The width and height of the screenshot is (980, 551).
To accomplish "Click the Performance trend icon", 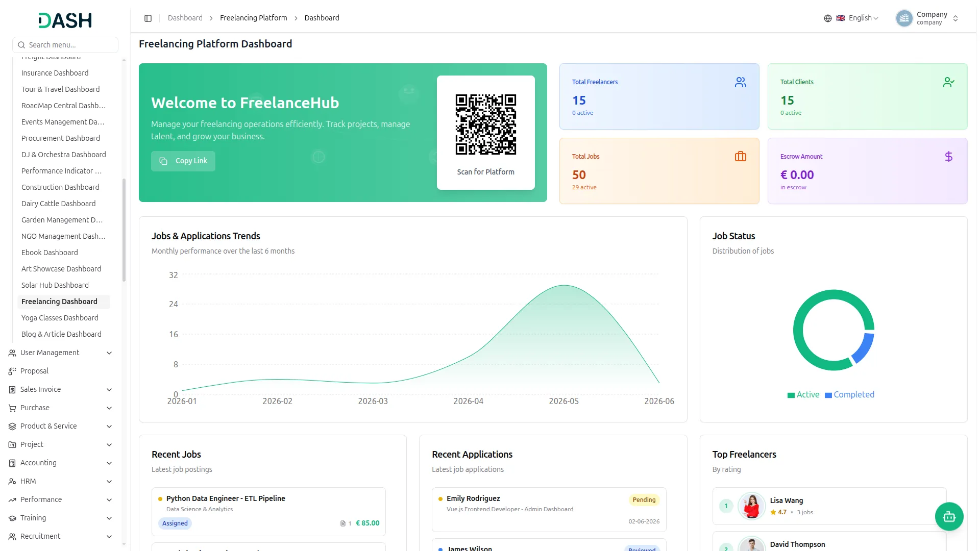I will tap(12, 500).
